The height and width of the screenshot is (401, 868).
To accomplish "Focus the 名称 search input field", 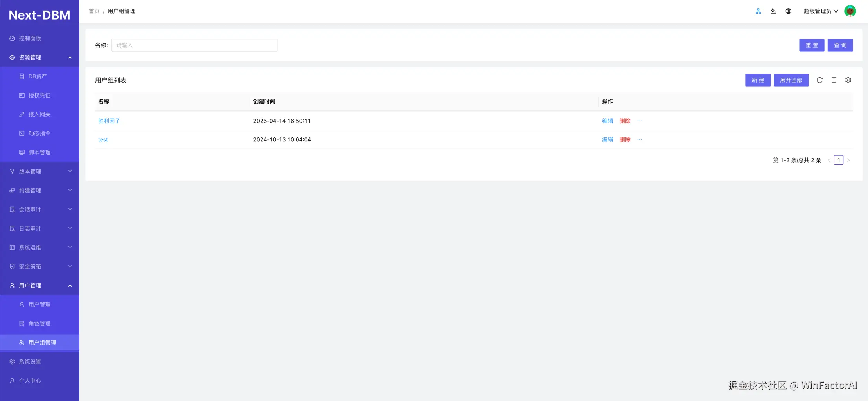I will (194, 45).
